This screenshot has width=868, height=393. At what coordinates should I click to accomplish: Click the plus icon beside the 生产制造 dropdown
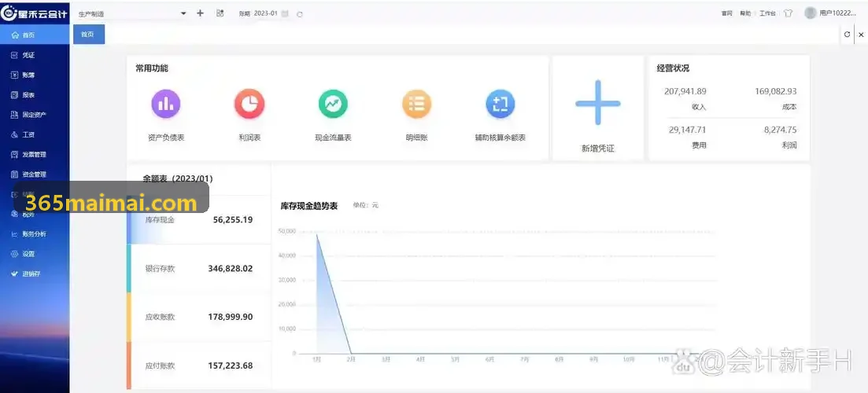pyautogui.click(x=200, y=13)
